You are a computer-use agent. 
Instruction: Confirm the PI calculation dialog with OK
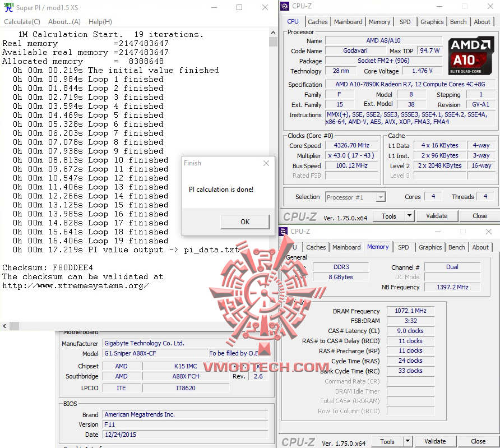[x=245, y=221]
